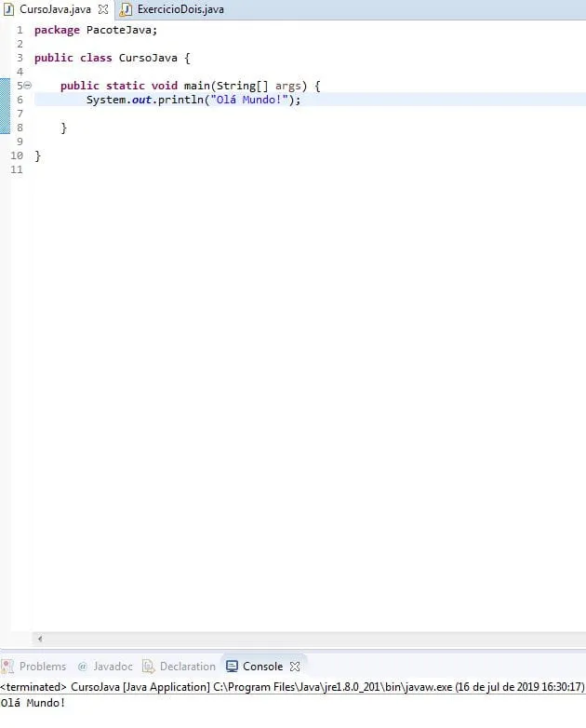
Task: Click 'System' on line 6
Action: pos(106,100)
